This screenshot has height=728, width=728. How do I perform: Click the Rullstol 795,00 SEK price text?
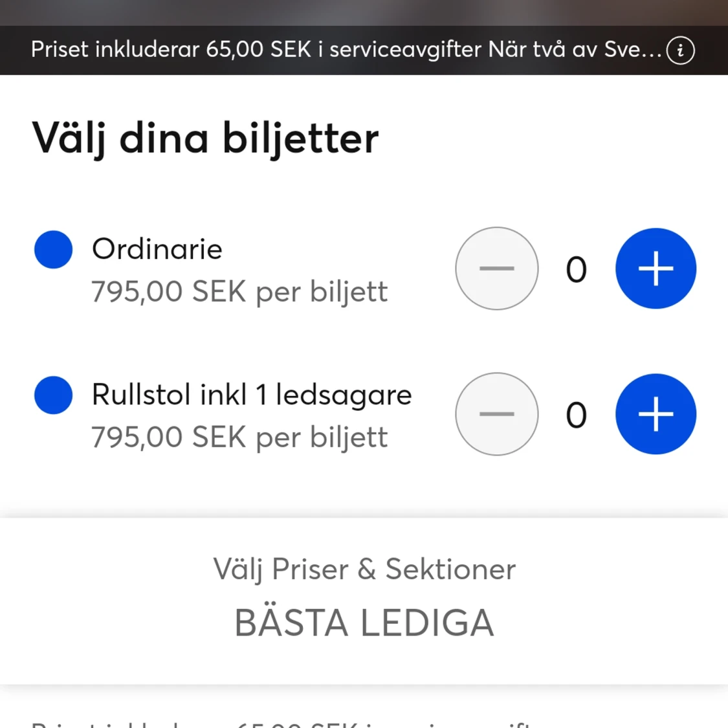pyautogui.click(x=239, y=437)
